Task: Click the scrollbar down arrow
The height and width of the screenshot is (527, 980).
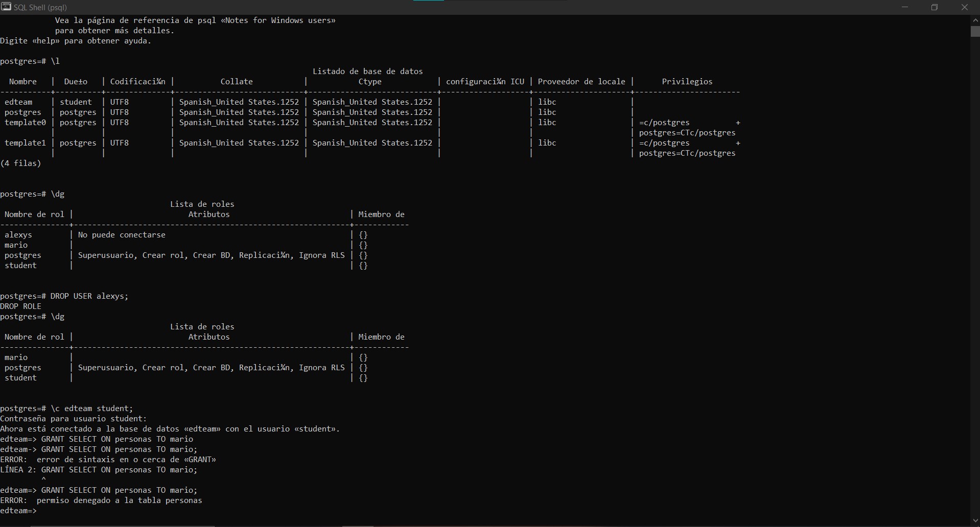Action: (975, 521)
